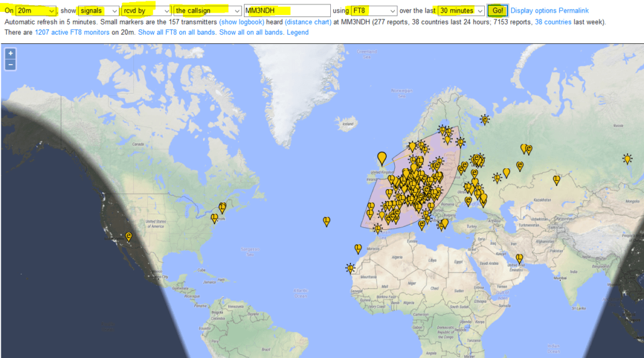Click the large MM3NDH marker over Scotland
The image size is (644, 358).
tap(382, 158)
